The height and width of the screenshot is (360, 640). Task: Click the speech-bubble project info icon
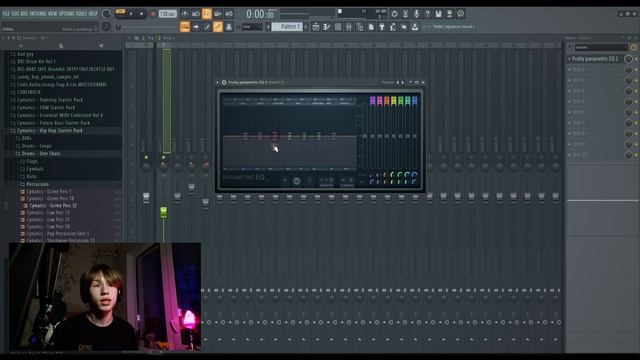(x=460, y=14)
